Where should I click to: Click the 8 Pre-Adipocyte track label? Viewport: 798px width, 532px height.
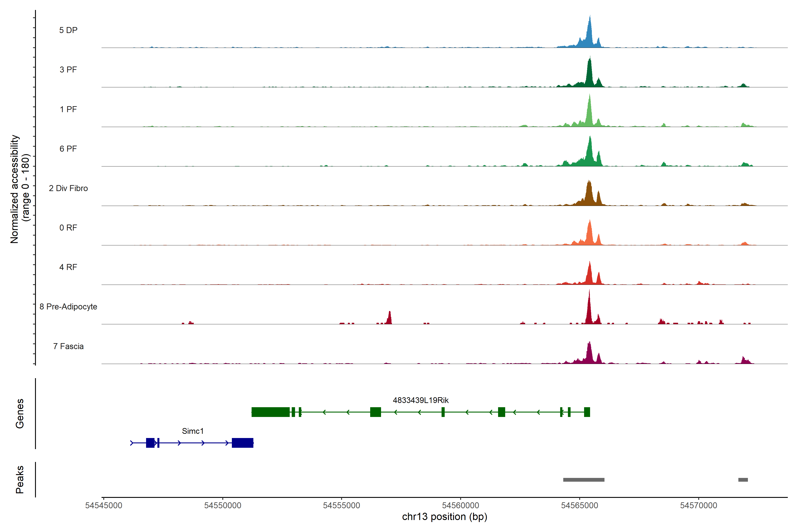[68, 307]
